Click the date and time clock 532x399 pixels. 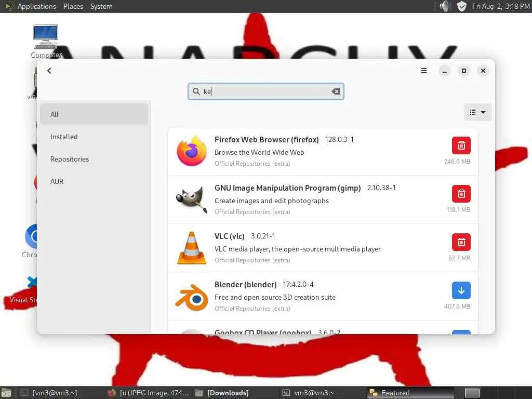click(501, 6)
